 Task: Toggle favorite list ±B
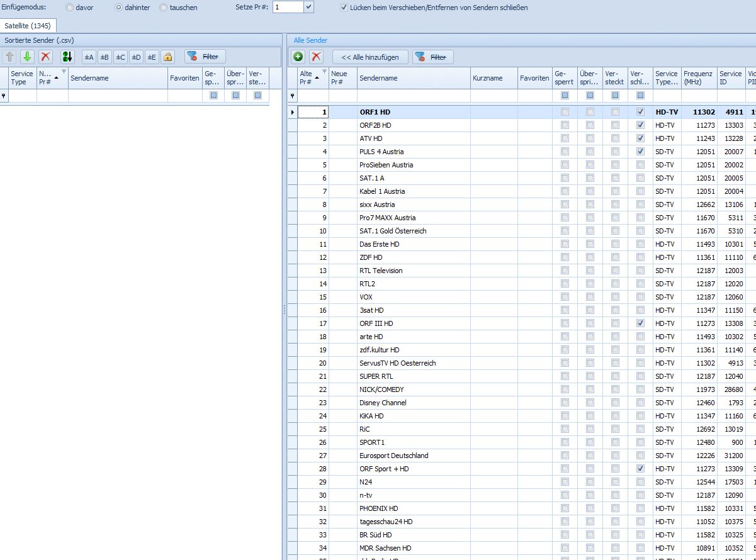(x=104, y=57)
